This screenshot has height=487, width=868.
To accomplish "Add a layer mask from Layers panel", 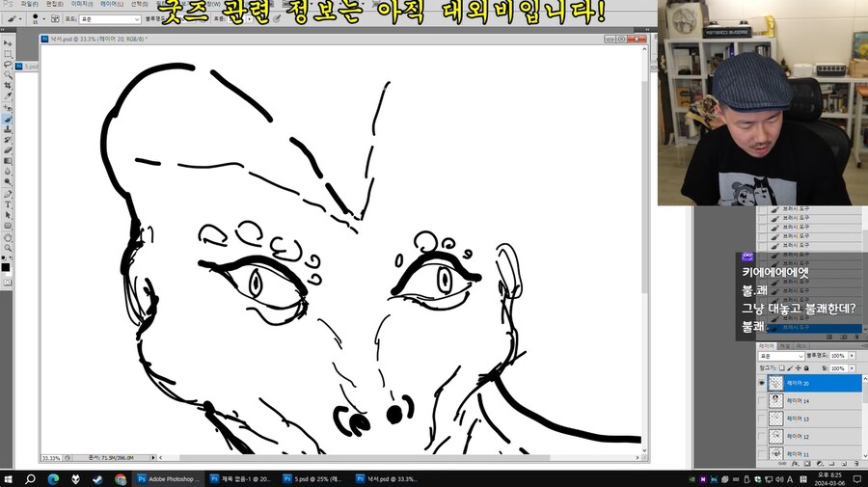I will (807, 464).
